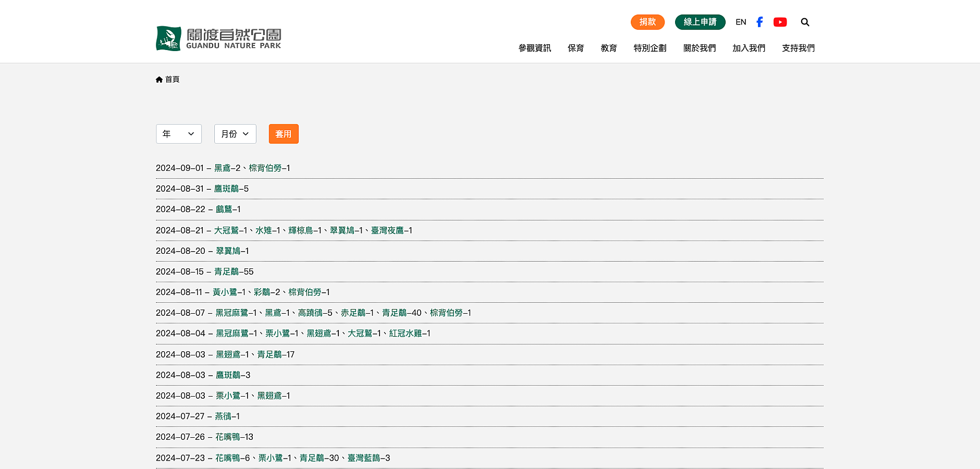Open 2024-08-15 record 青足鷸–55
The image size is (980, 469).
point(234,271)
